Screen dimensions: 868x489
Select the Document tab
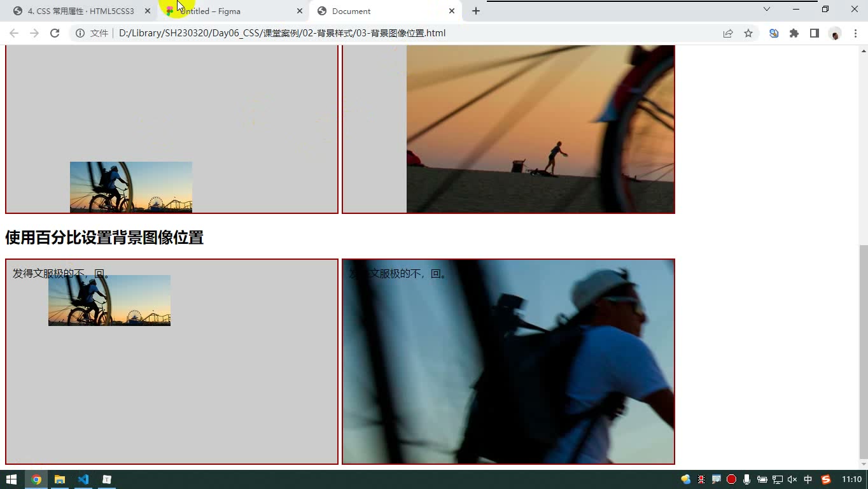(384, 11)
